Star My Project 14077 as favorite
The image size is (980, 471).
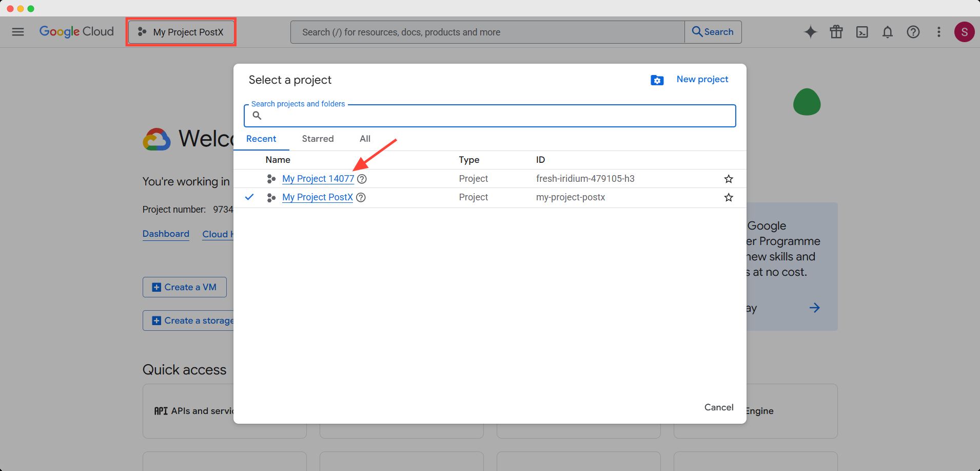(729, 178)
